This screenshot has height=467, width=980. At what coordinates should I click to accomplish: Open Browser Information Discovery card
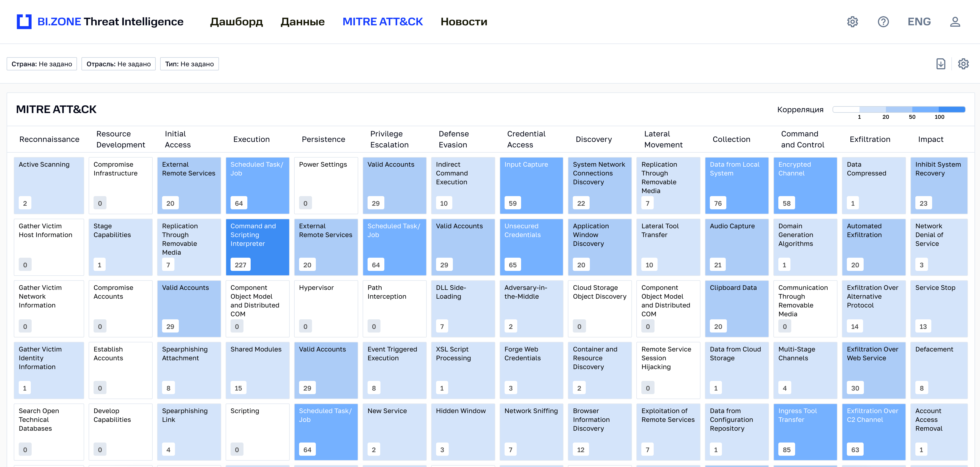600,432
